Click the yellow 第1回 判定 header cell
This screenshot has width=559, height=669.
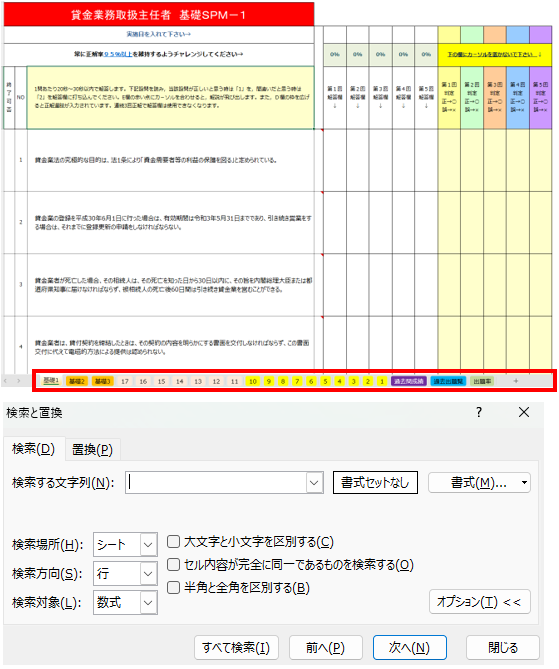tap(449, 97)
